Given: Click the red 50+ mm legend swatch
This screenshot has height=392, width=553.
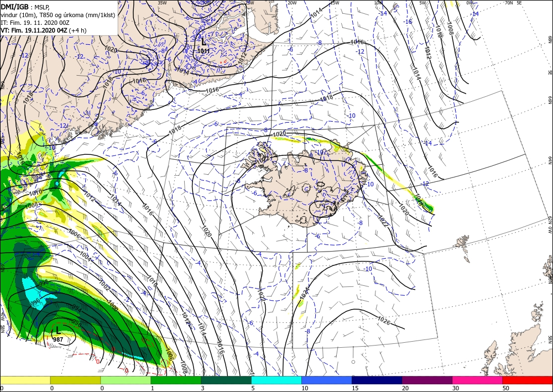Looking at the screenshot, I should click(528, 380).
